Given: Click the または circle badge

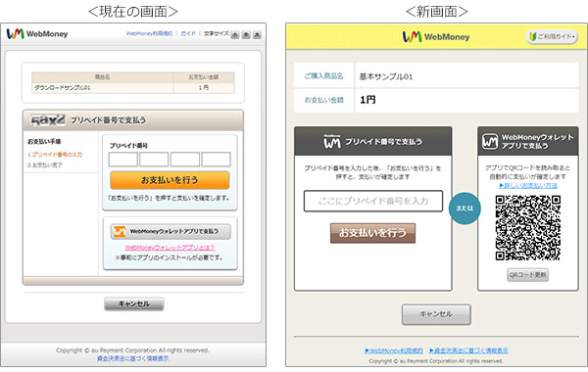Looking at the screenshot, I should [x=465, y=209].
